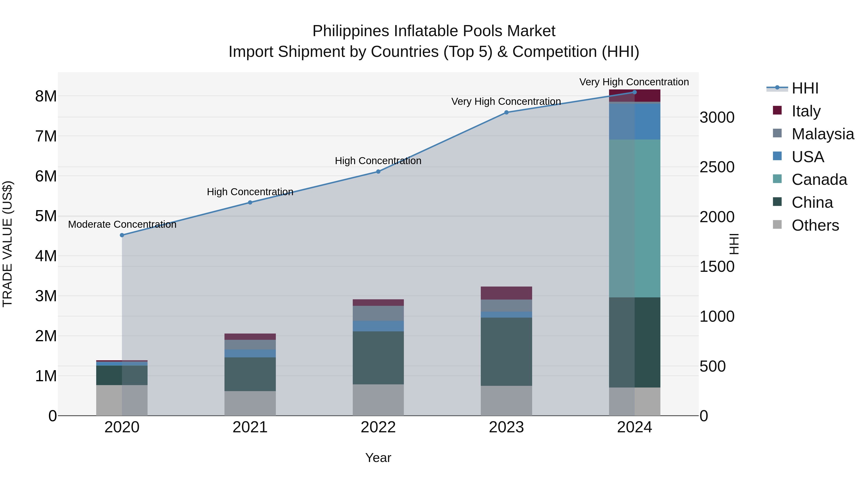
Task: Click 'Very High Concentration' label above 2024
Action: pyautogui.click(x=634, y=82)
